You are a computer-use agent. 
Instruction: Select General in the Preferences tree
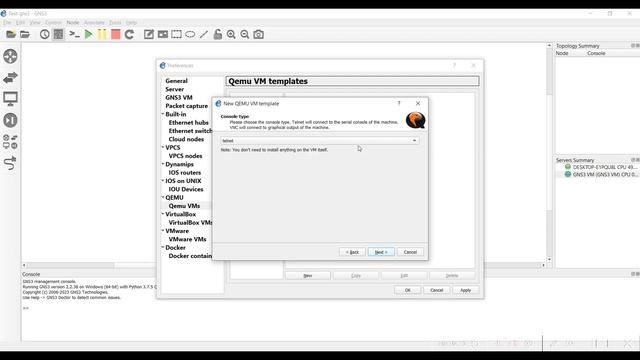[176, 81]
